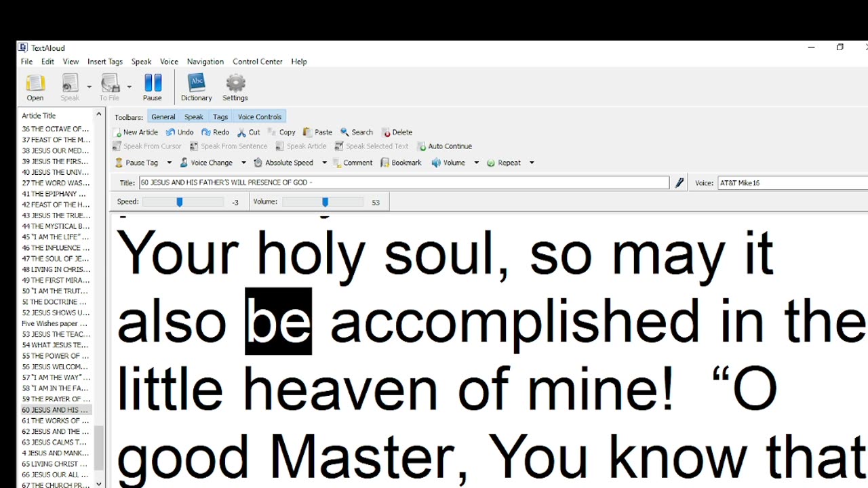Viewport: 868px width, 488px height.
Task: Open the Settings gear icon
Action: pyautogui.click(x=235, y=88)
